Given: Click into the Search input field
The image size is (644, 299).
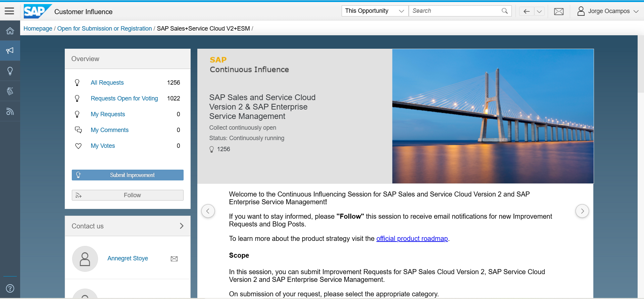Looking at the screenshot, I should (455, 11).
